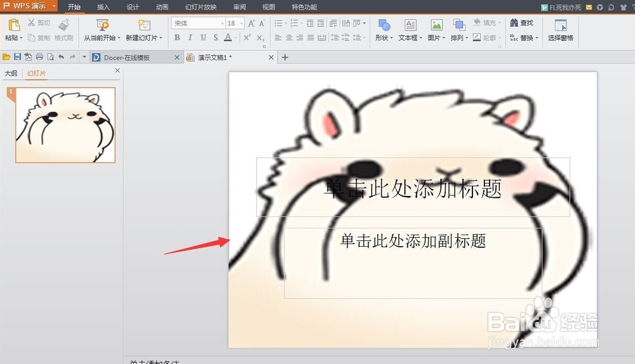The image size is (635, 364).
Task: Toggle Underline formatting
Action: click(x=203, y=37)
